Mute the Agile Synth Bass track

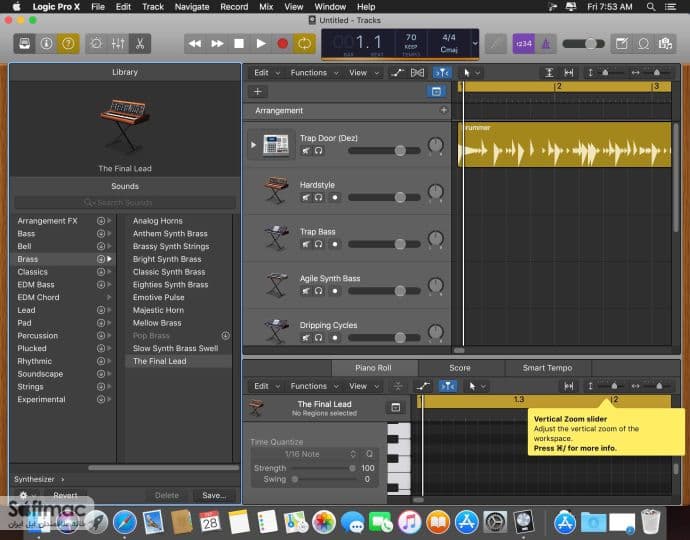tap(305, 291)
